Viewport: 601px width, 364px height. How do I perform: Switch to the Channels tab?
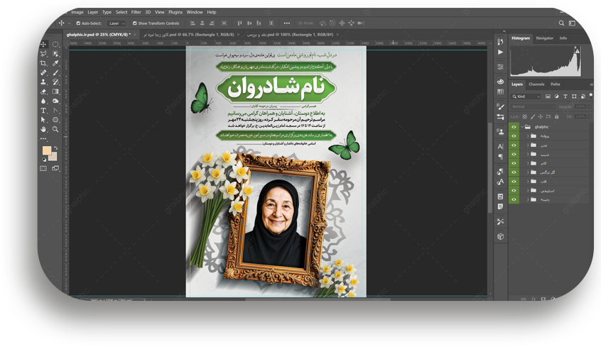pyautogui.click(x=536, y=84)
